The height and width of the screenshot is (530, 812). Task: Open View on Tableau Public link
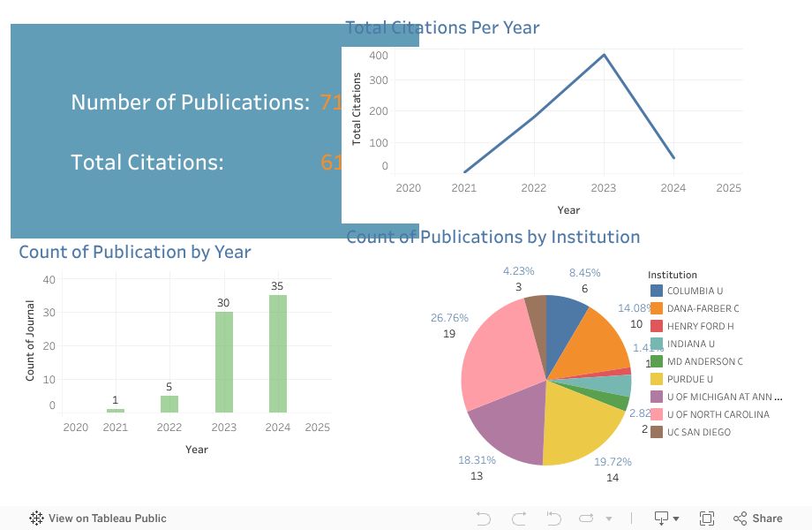point(98,519)
